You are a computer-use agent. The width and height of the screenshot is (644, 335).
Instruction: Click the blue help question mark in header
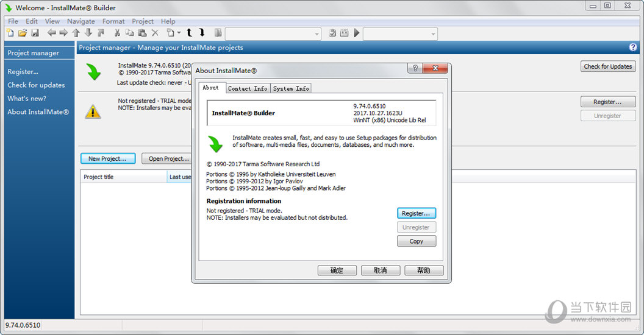coord(633,47)
